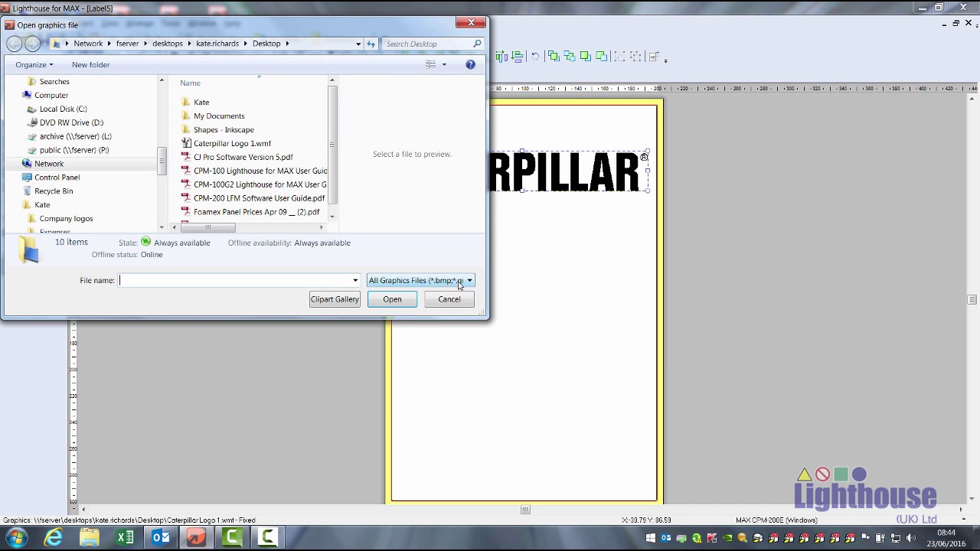Image resolution: width=980 pixels, height=551 pixels.
Task: Click the Clipart Gallery button
Action: point(335,299)
